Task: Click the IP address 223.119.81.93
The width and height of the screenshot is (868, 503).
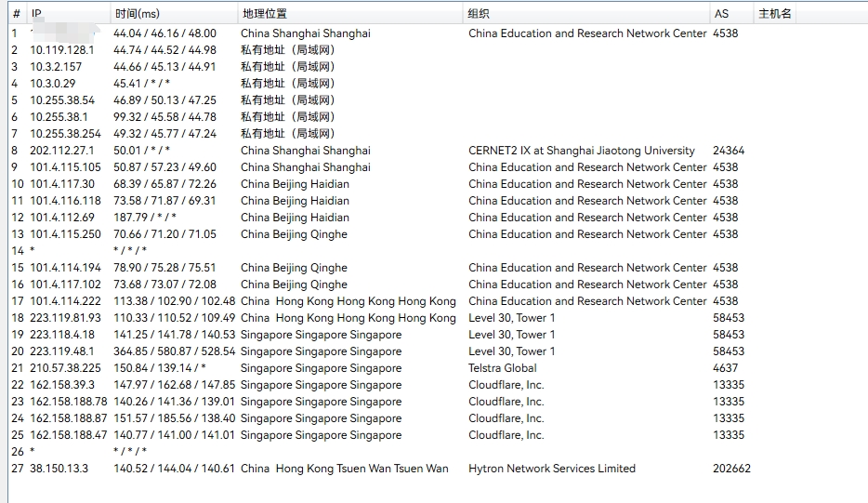Action: click(66, 318)
